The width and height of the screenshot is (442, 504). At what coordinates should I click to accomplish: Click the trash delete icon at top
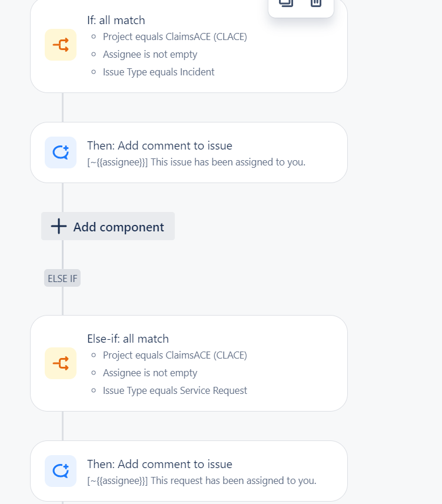[316, 3]
